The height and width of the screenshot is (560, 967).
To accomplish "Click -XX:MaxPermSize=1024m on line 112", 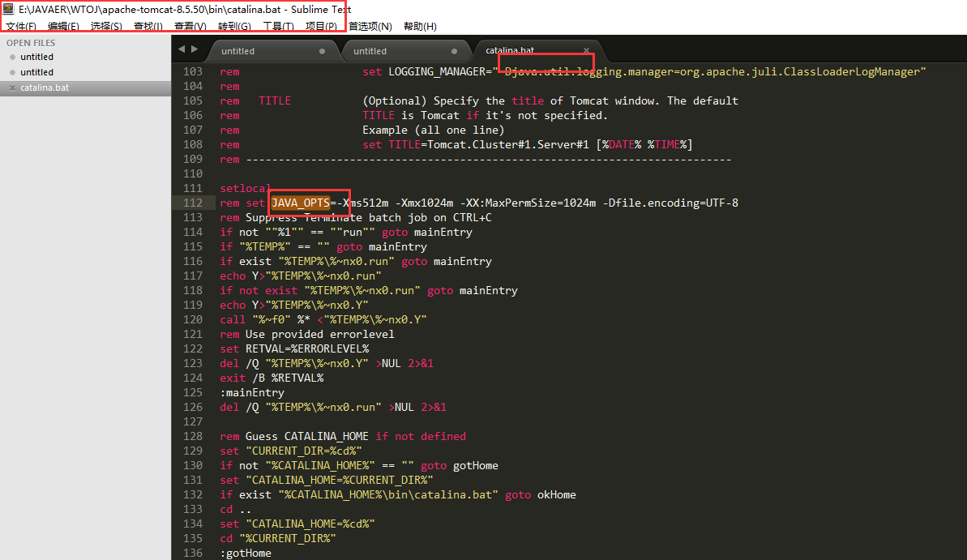I will (528, 203).
